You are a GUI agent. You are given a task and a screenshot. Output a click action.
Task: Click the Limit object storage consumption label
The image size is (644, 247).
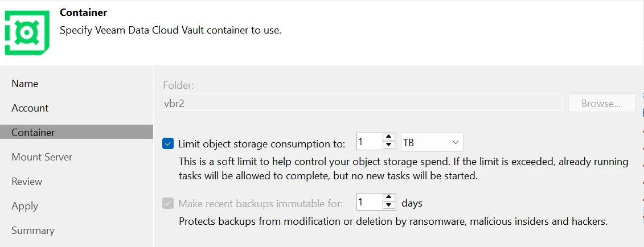pos(262,143)
